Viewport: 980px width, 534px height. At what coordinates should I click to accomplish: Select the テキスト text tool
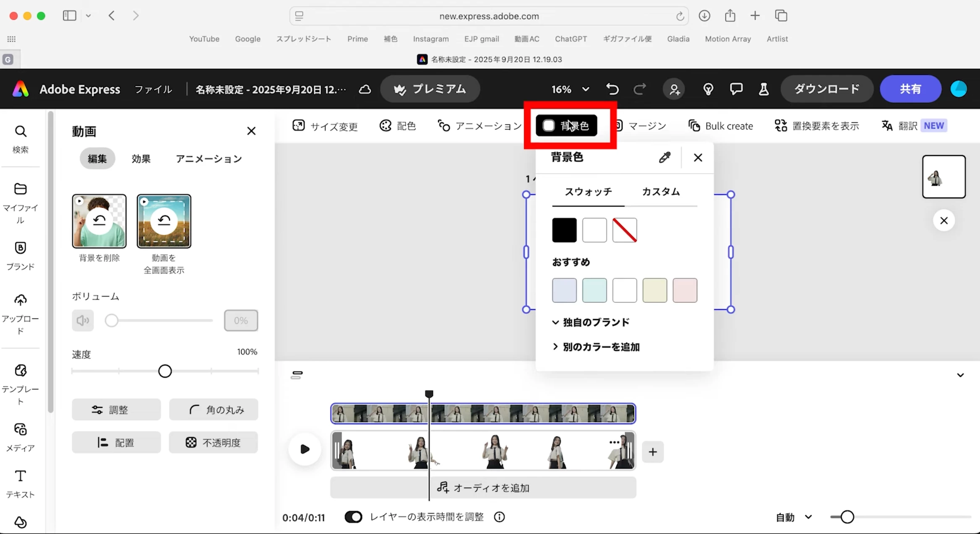coord(20,484)
